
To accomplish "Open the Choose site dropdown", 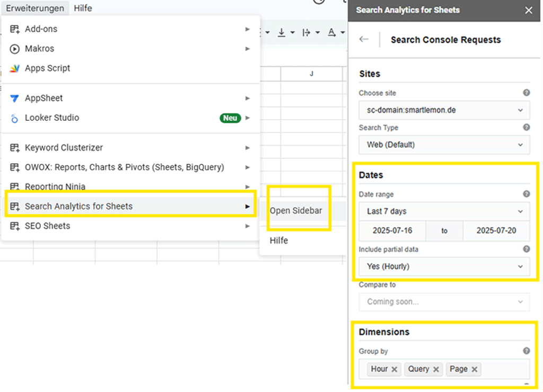I will click(x=444, y=110).
